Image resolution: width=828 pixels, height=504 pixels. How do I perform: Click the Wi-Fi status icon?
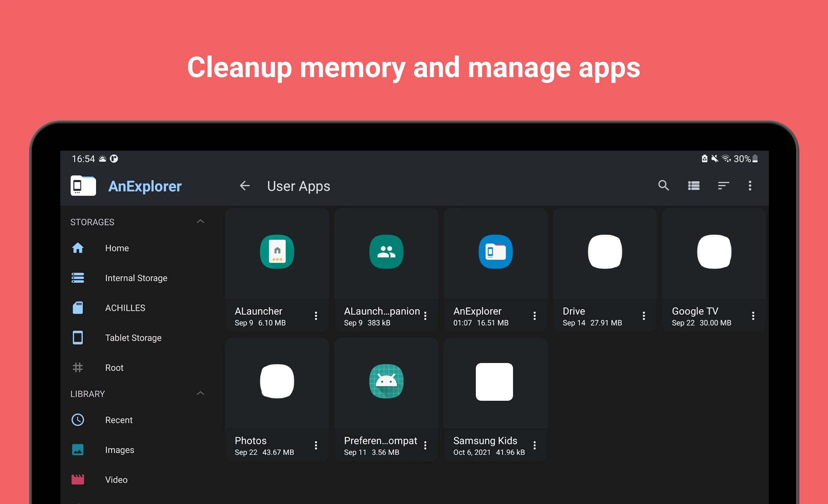(x=726, y=159)
